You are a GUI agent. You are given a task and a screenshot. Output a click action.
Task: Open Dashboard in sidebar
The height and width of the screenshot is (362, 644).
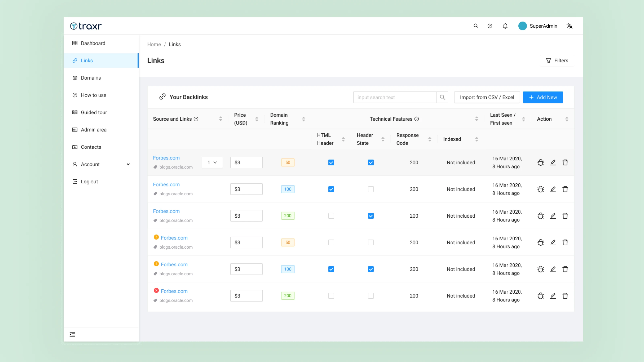click(x=101, y=43)
